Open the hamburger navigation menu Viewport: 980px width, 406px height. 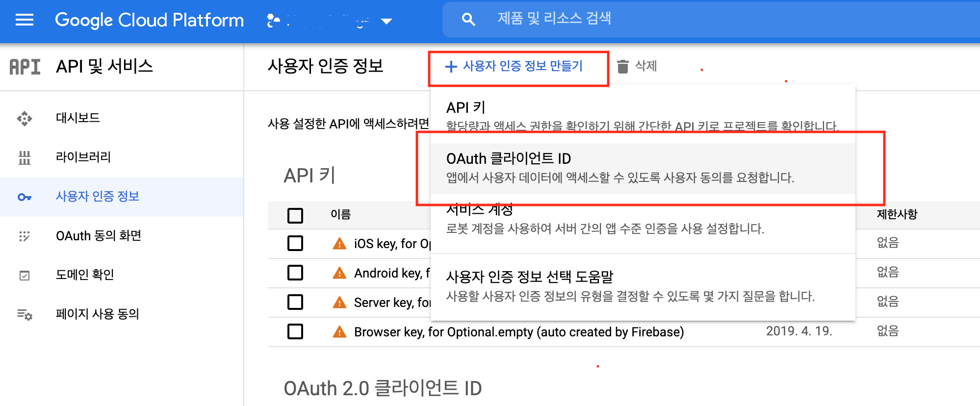coord(25,20)
